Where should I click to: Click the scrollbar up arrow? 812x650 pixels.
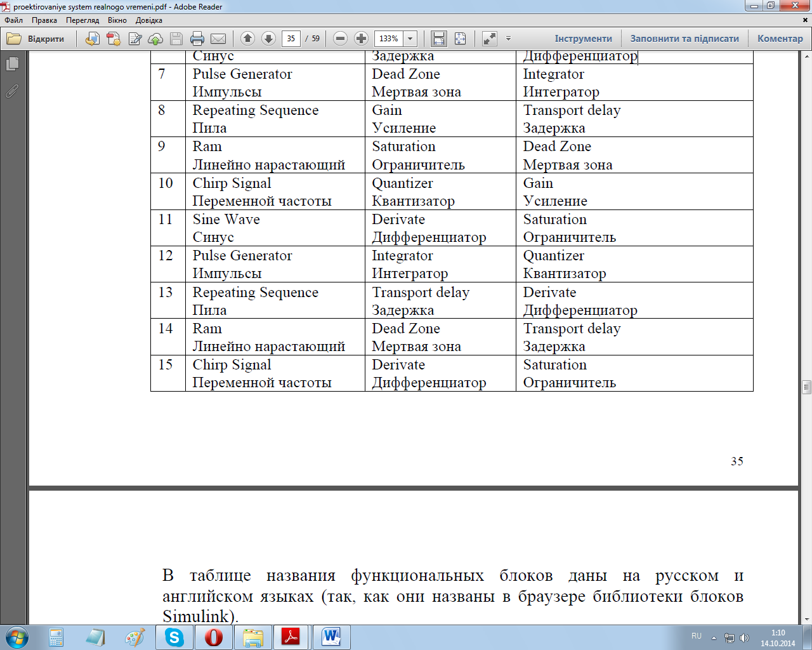pos(806,56)
